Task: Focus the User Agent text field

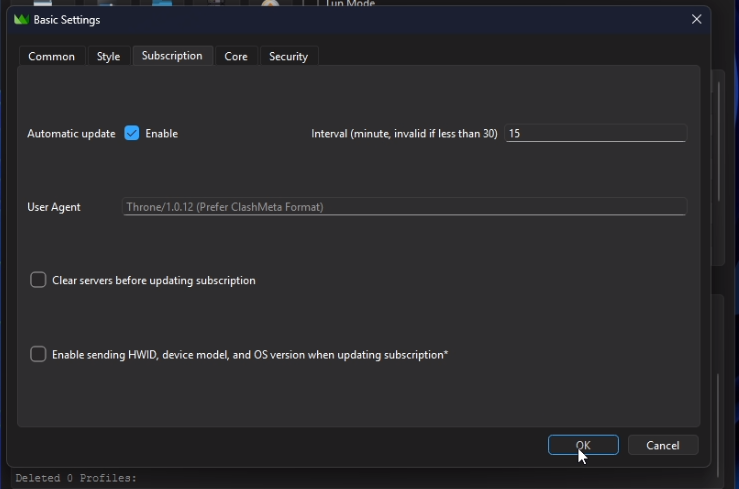Action: 404,207
